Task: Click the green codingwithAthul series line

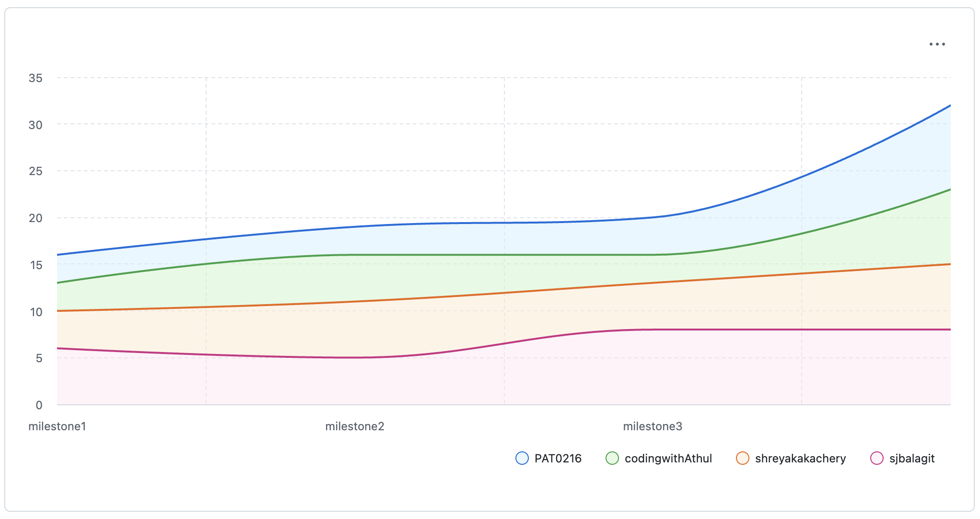Action: pyautogui.click(x=503, y=255)
